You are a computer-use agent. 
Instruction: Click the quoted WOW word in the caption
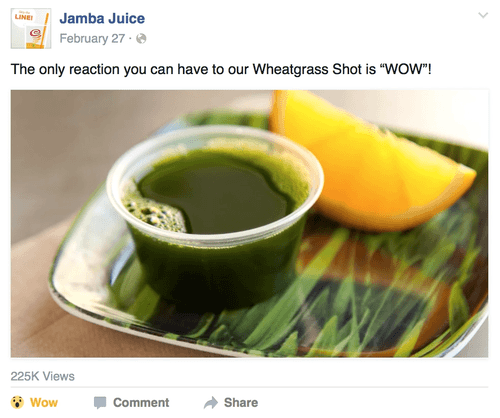403,69
